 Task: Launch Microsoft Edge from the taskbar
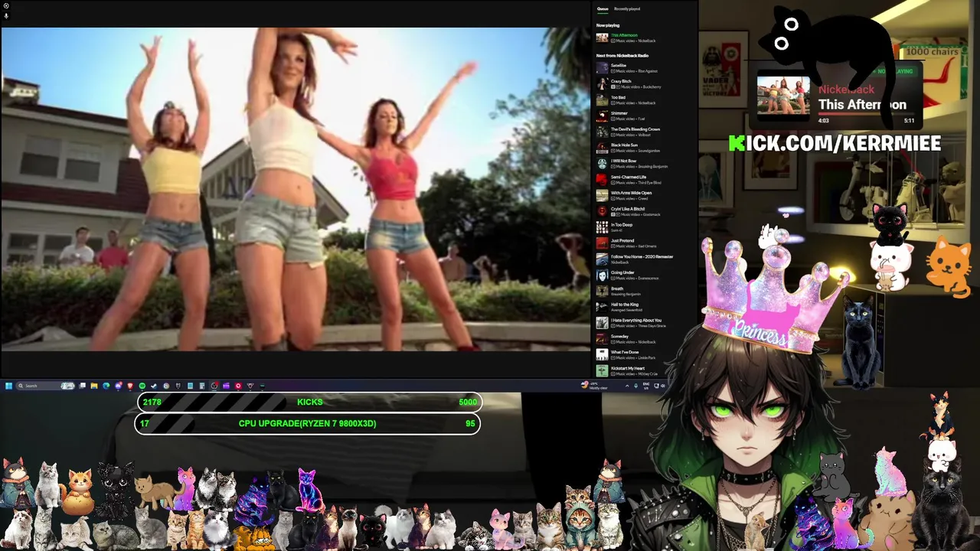click(x=106, y=386)
